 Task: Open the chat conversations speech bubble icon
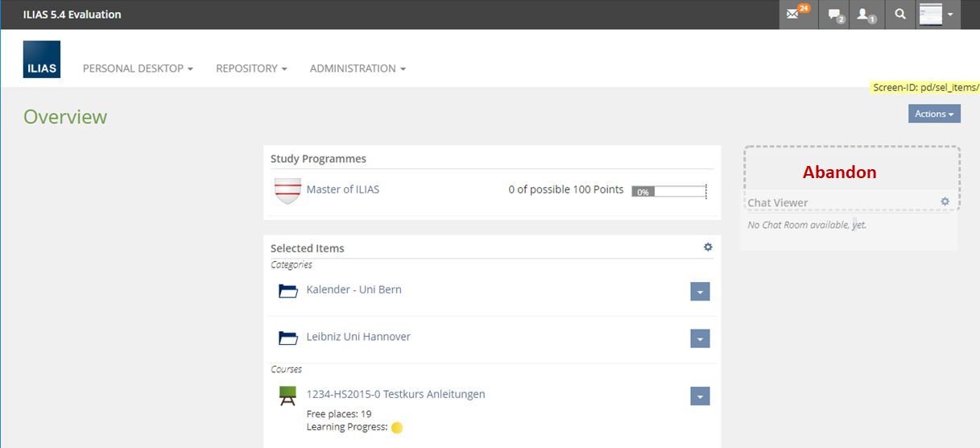tap(834, 15)
